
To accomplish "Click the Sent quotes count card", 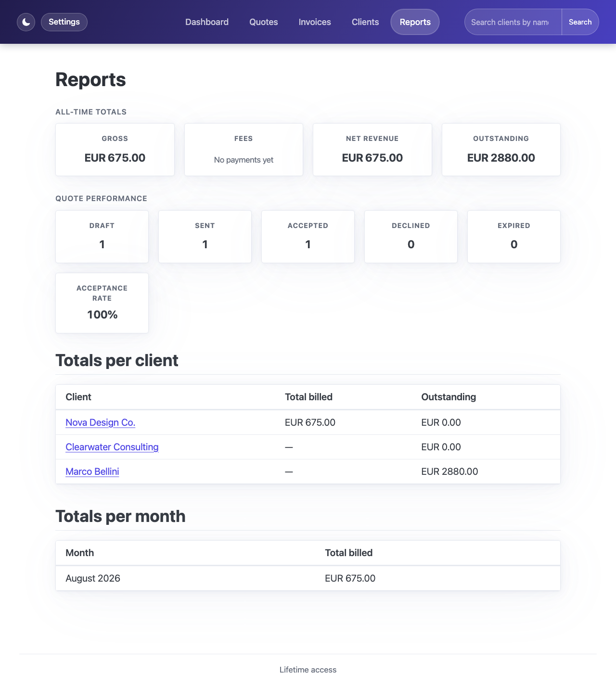I will [205, 237].
